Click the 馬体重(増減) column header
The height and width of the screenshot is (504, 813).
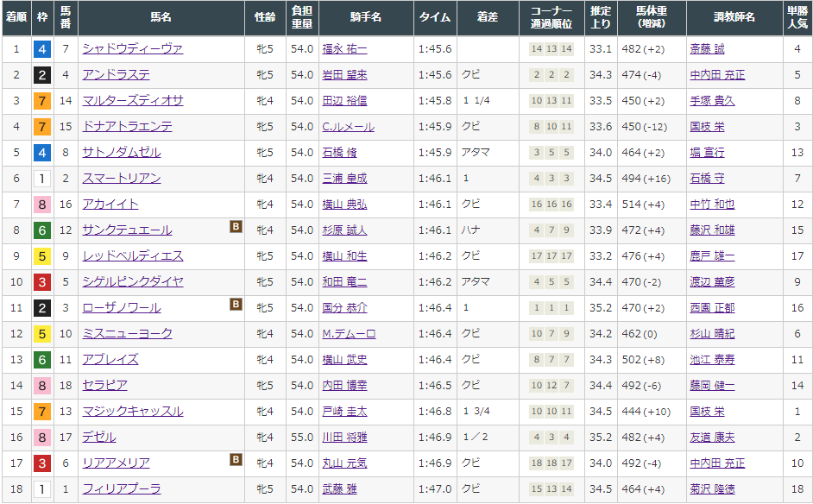[652, 17]
